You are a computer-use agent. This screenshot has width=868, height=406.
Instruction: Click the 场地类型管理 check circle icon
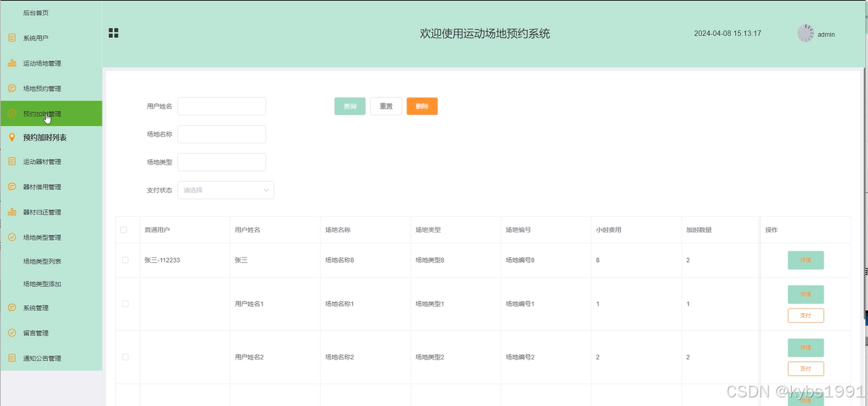click(12, 237)
